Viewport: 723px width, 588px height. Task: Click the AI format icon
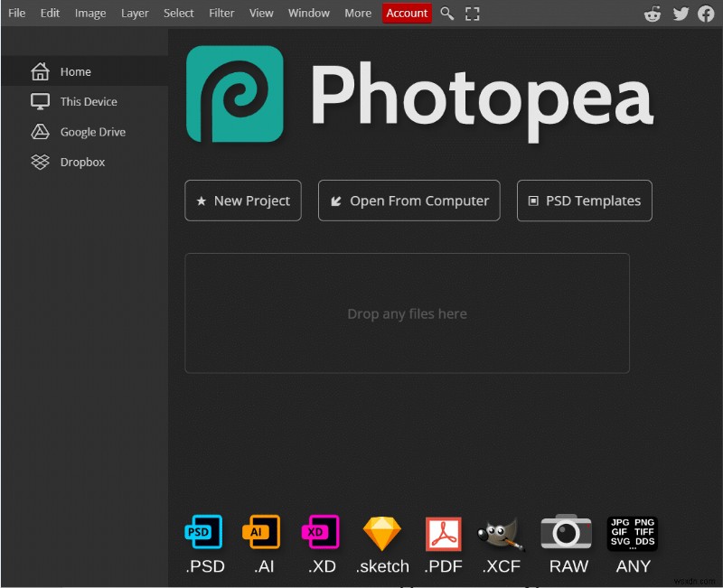coord(261,532)
